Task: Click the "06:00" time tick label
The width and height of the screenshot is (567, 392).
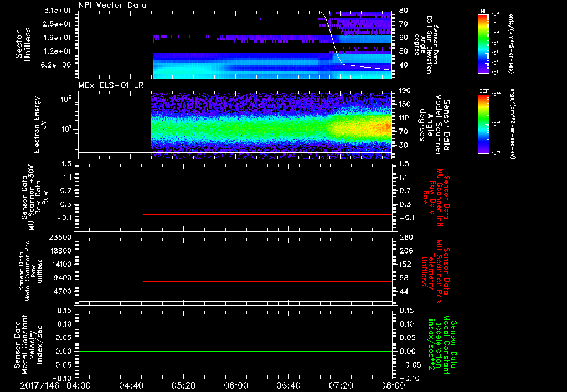Action: click(236, 385)
